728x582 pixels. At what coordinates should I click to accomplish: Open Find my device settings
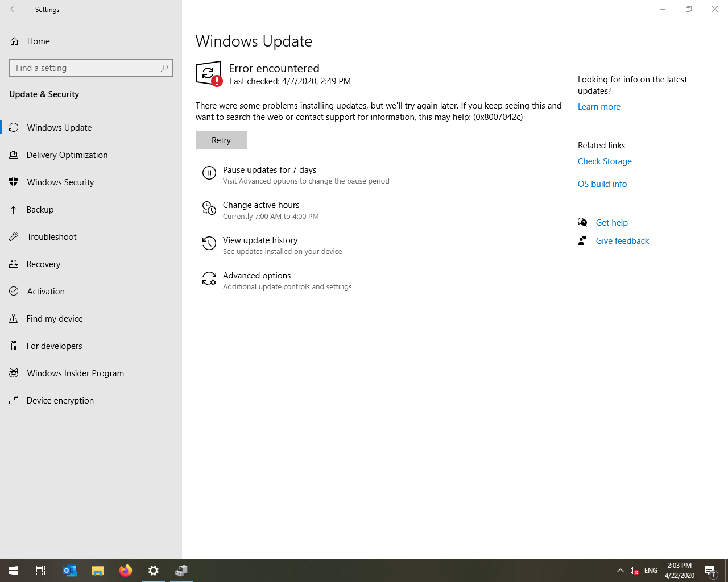pyautogui.click(x=91, y=318)
